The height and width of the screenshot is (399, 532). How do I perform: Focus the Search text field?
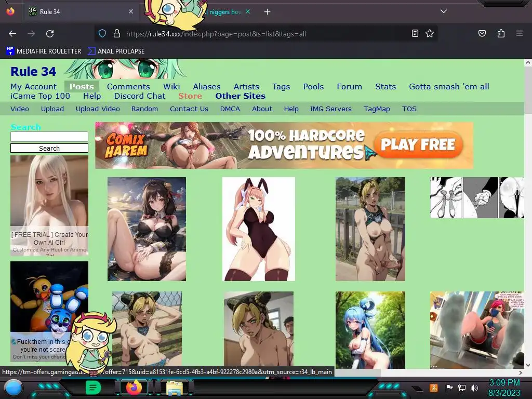[49, 137]
